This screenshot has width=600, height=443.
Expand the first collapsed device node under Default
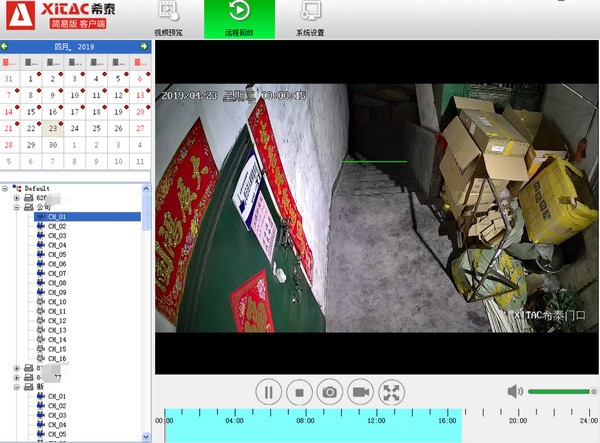[16, 198]
